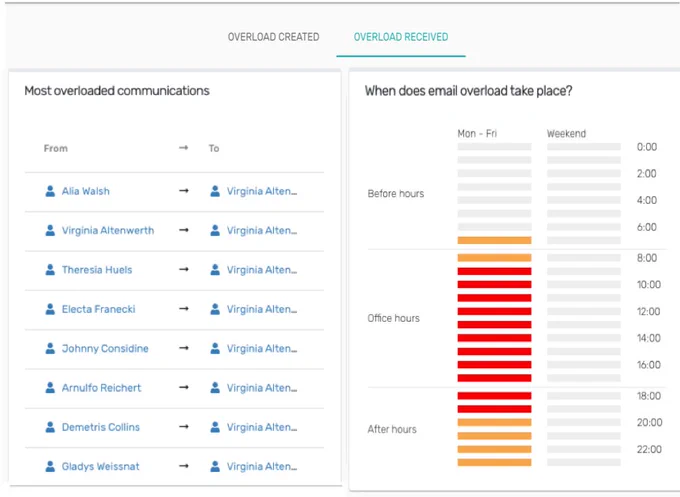This screenshot has width=680, height=497.
Task: Select the orange Mon-Fri bar at 22:00
Action: pos(494,449)
